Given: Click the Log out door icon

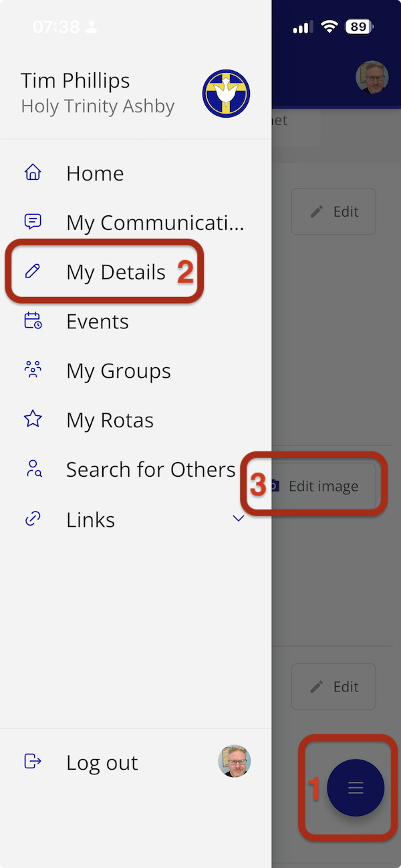Looking at the screenshot, I should (33, 762).
